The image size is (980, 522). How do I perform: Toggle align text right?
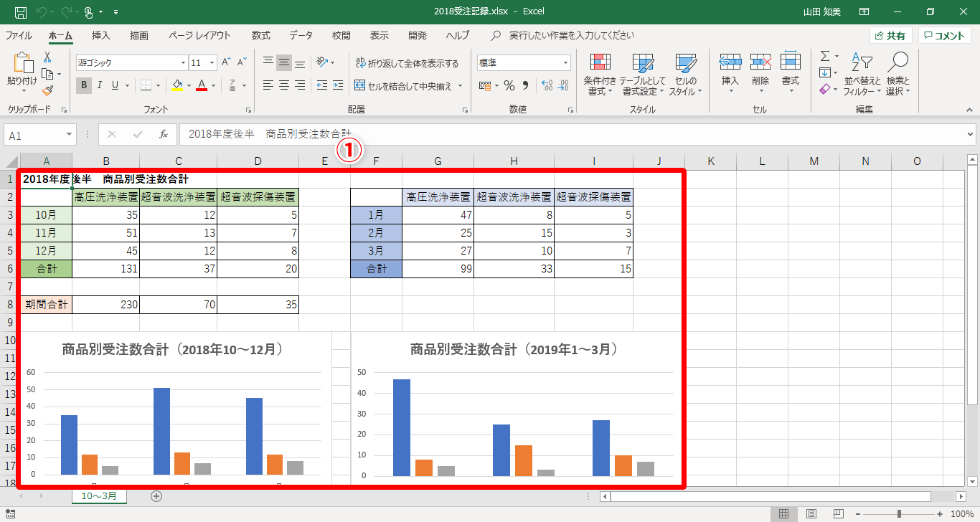(300, 86)
